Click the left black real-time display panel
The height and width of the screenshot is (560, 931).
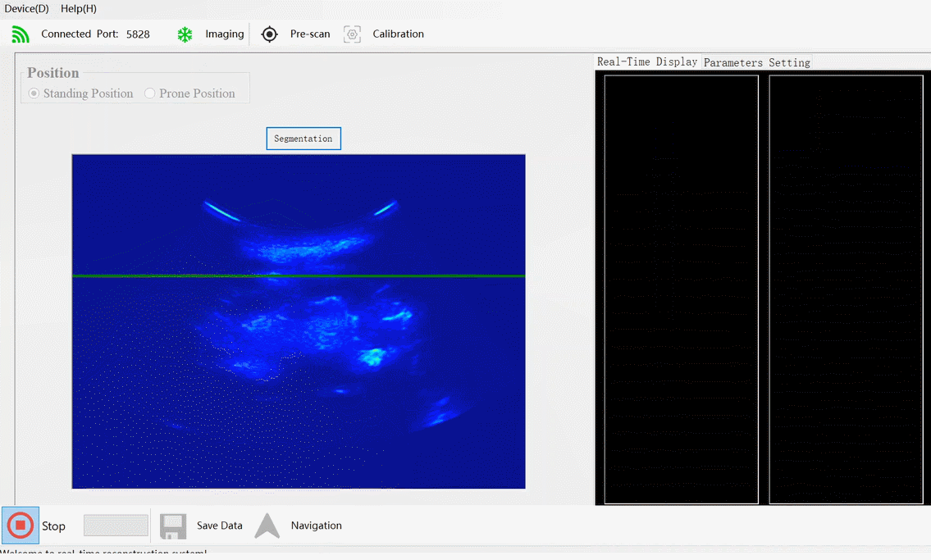pos(681,289)
